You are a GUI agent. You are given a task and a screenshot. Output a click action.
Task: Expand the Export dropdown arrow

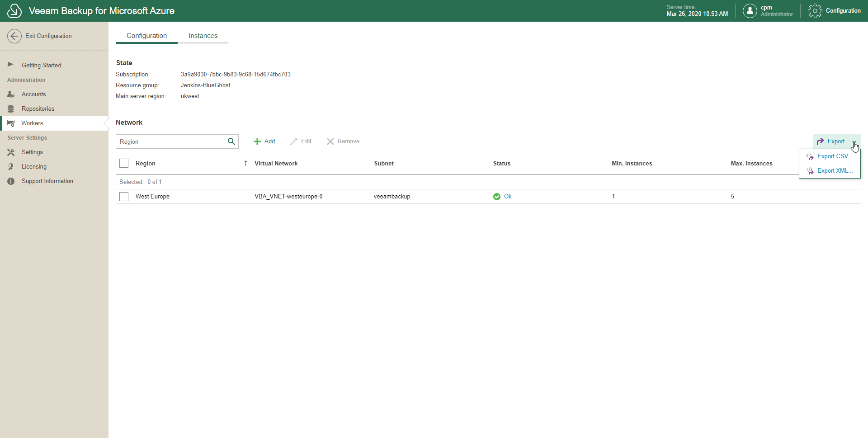click(854, 142)
